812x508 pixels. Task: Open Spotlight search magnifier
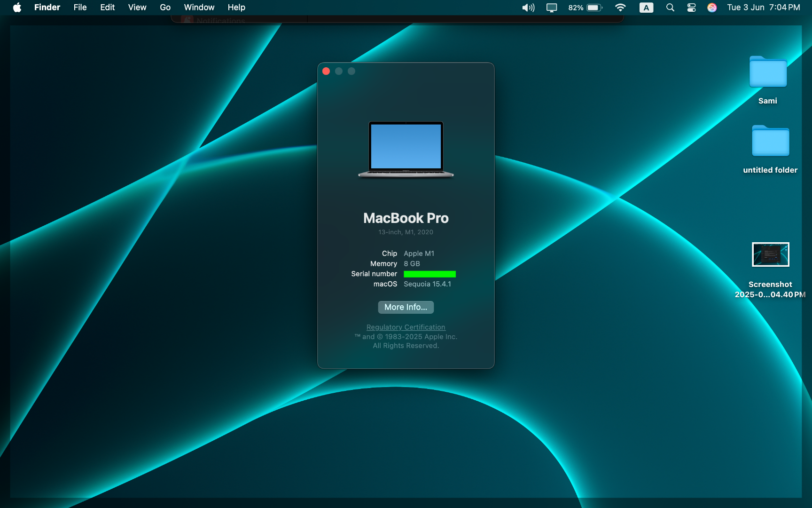tap(670, 8)
